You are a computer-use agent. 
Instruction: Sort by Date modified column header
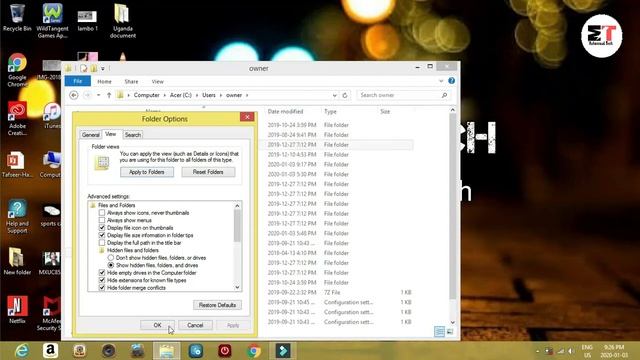point(285,111)
